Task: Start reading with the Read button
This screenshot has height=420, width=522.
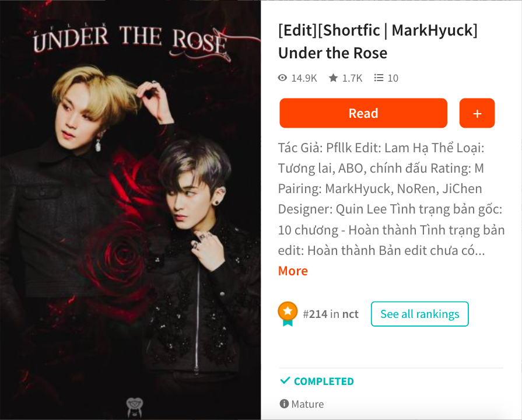Action: pyautogui.click(x=363, y=113)
